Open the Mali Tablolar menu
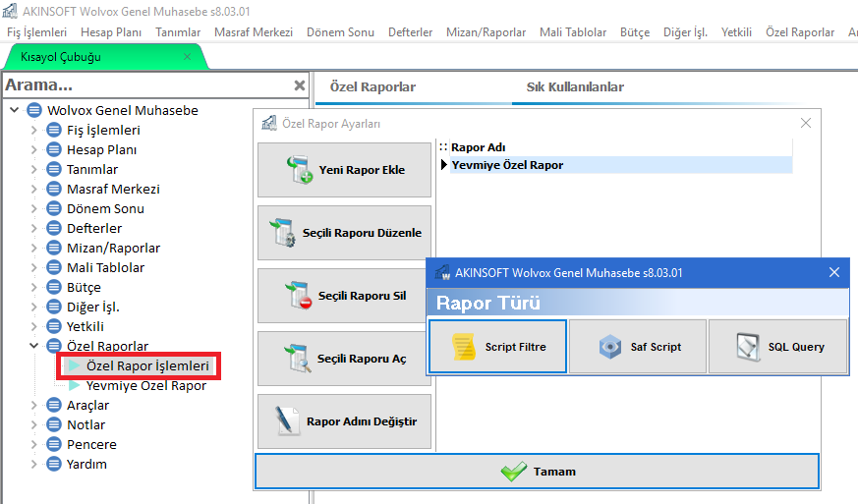 tap(573, 32)
